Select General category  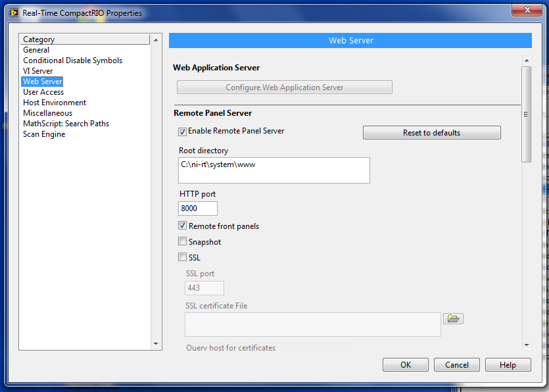click(36, 50)
